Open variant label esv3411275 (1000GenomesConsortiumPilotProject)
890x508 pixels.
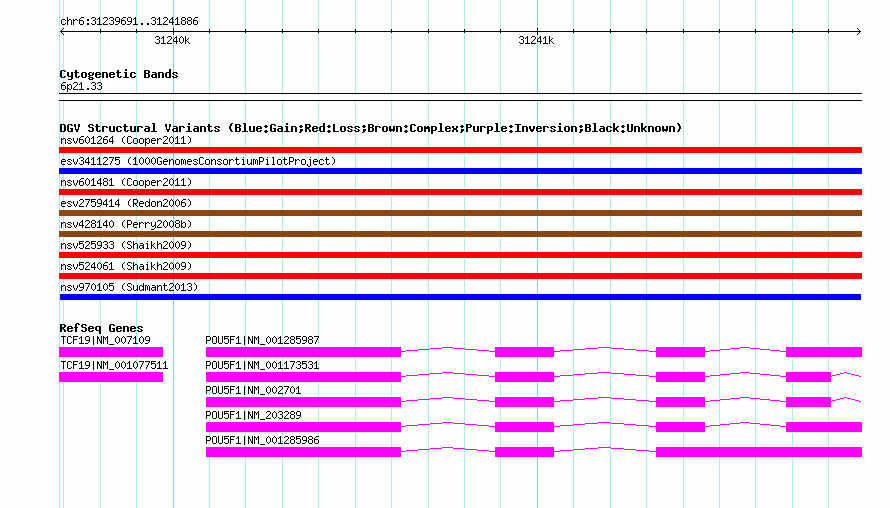(x=198, y=161)
